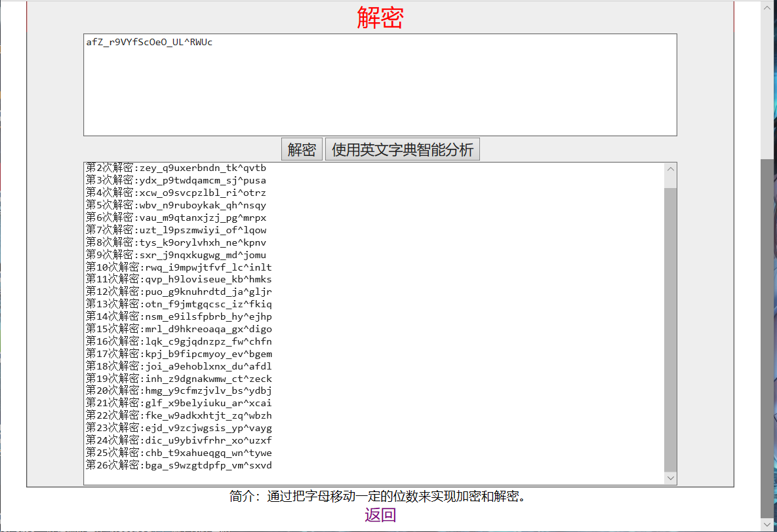Click the 解密 decrypt button
777x532 pixels.
pos(302,149)
